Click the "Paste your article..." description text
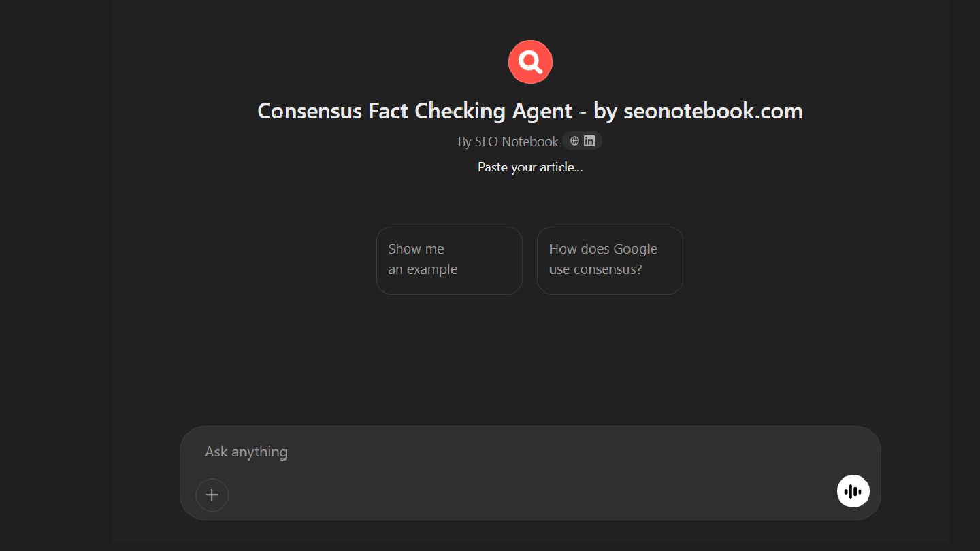 click(529, 167)
